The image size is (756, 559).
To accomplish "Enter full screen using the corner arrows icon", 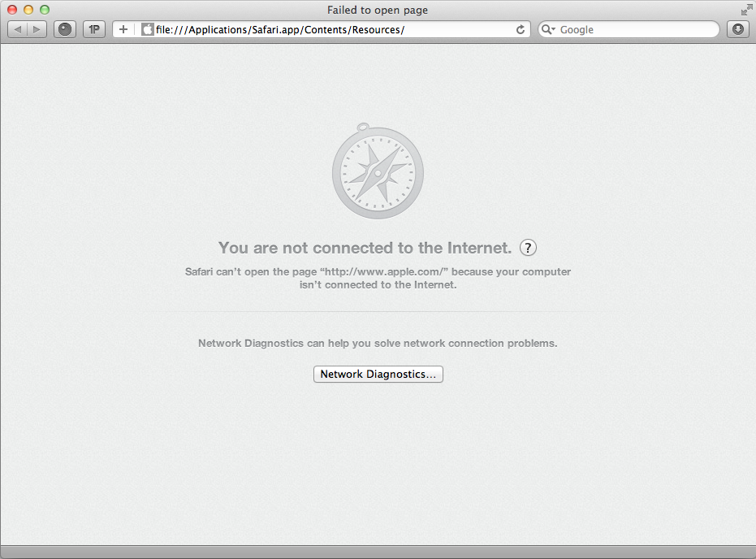I will tap(746, 10).
